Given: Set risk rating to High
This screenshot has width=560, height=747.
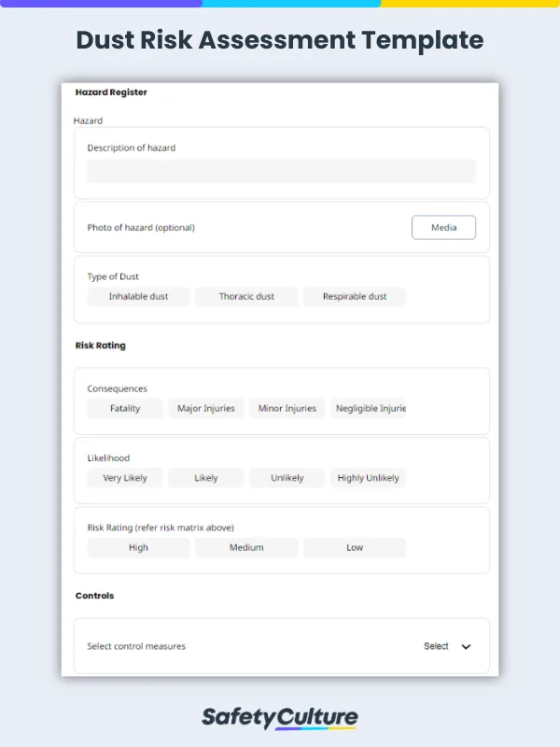Looking at the screenshot, I should pyautogui.click(x=138, y=548).
